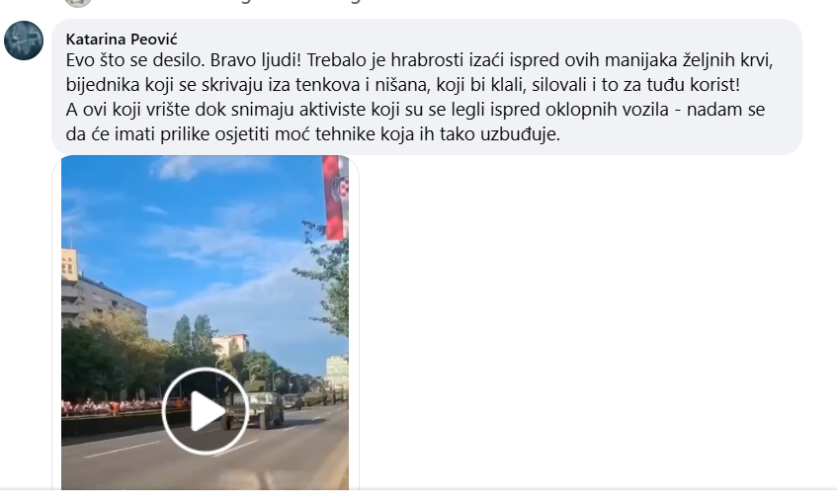Open Katarina Peović's round profile avatar
The height and width of the screenshot is (504, 837).
tap(24, 41)
